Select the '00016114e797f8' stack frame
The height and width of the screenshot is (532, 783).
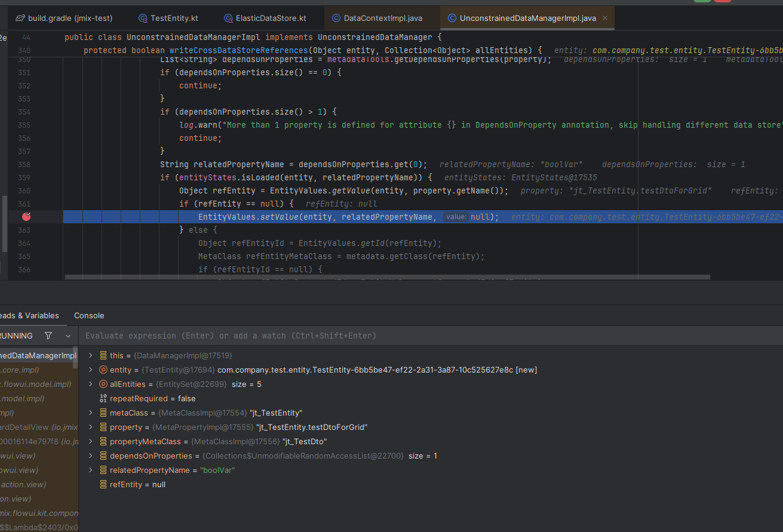point(38,442)
